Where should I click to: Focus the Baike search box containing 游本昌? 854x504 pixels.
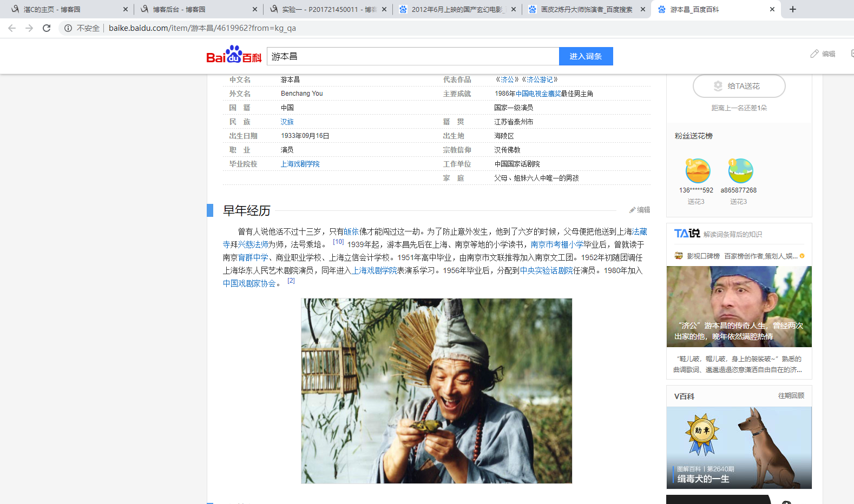point(413,56)
